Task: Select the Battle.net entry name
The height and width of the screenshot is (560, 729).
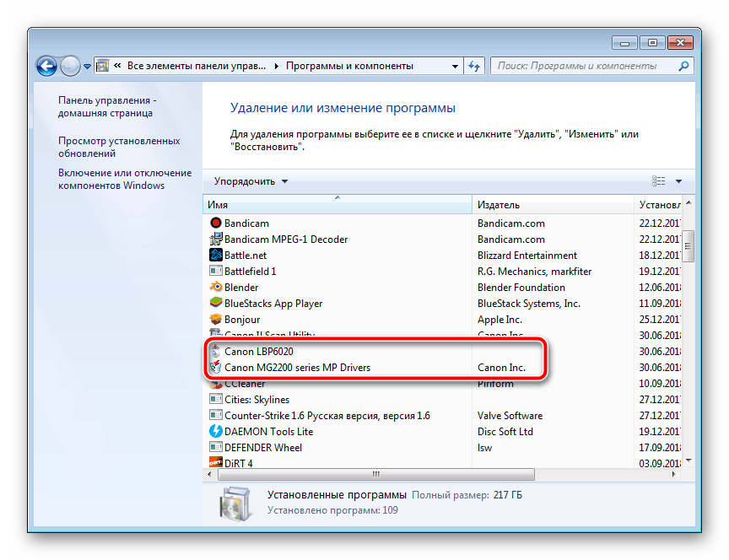Action: [246, 256]
